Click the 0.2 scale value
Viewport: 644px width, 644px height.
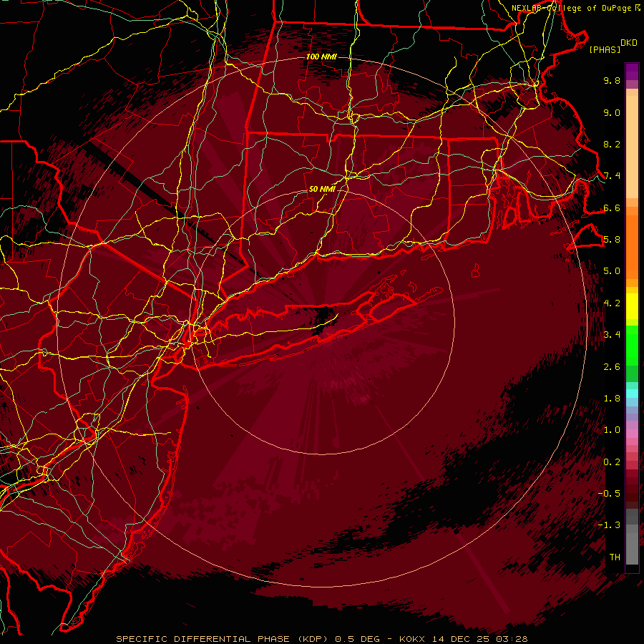[x=612, y=462]
